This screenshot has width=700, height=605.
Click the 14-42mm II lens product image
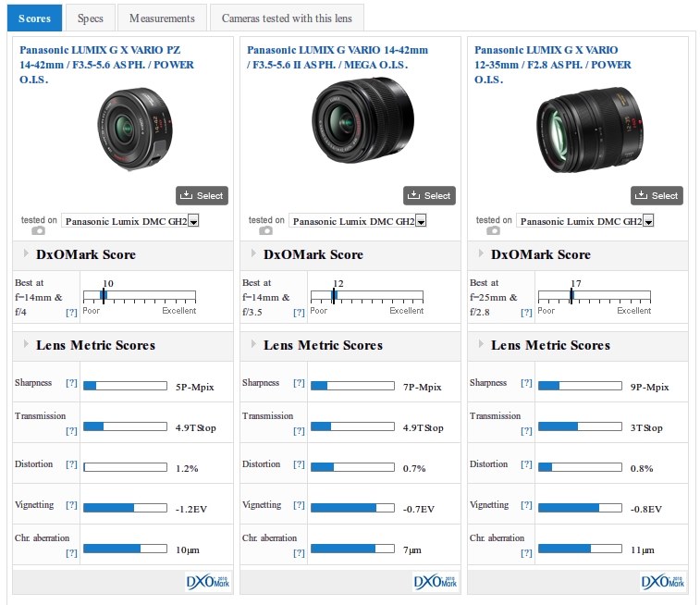coord(362,119)
